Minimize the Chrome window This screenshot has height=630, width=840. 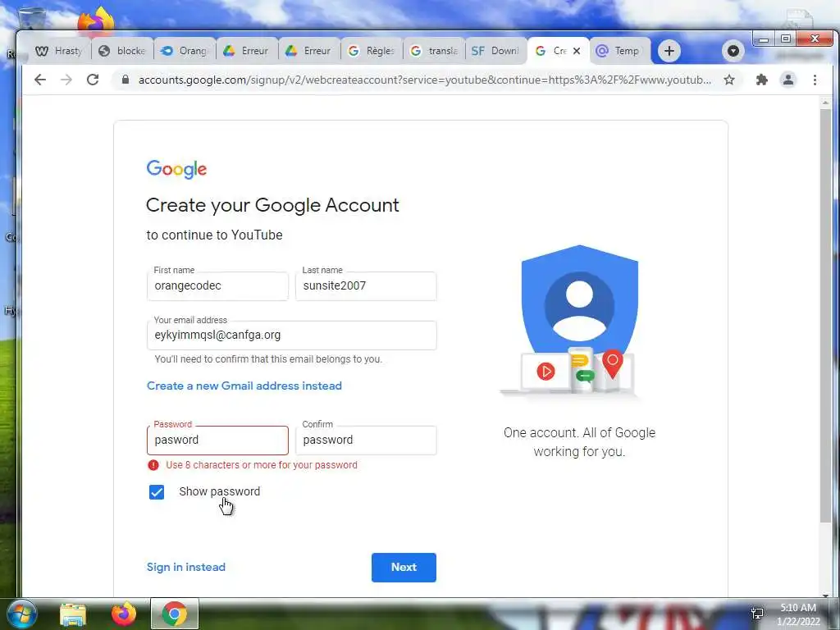click(764, 39)
